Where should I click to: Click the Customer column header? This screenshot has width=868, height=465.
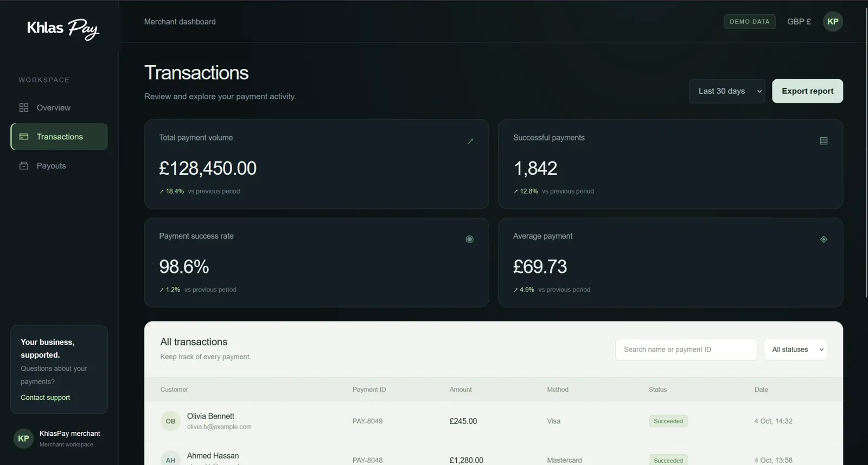174,390
